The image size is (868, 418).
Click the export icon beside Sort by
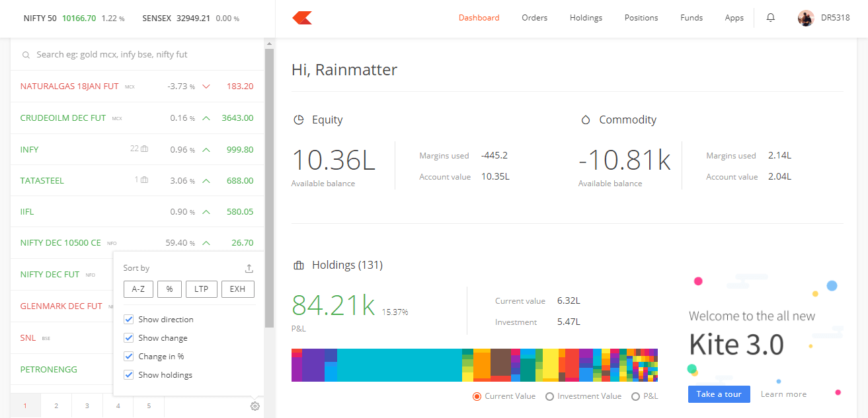click(249, 269)
